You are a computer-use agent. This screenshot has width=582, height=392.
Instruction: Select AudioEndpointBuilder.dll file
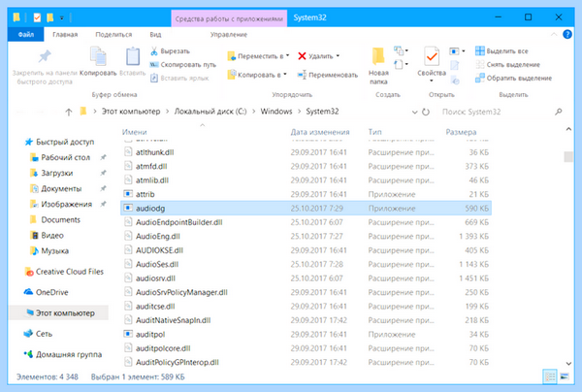307,222
